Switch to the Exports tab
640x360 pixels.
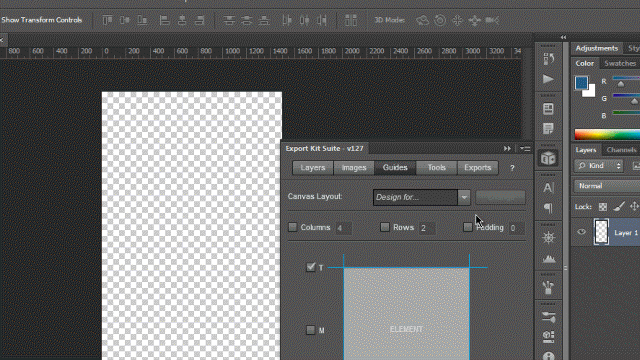pos(478,168)
